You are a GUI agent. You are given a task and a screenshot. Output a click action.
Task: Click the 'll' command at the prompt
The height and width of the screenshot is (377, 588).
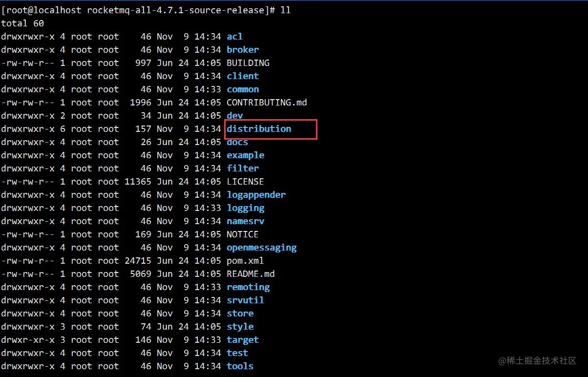coord(286,10)
